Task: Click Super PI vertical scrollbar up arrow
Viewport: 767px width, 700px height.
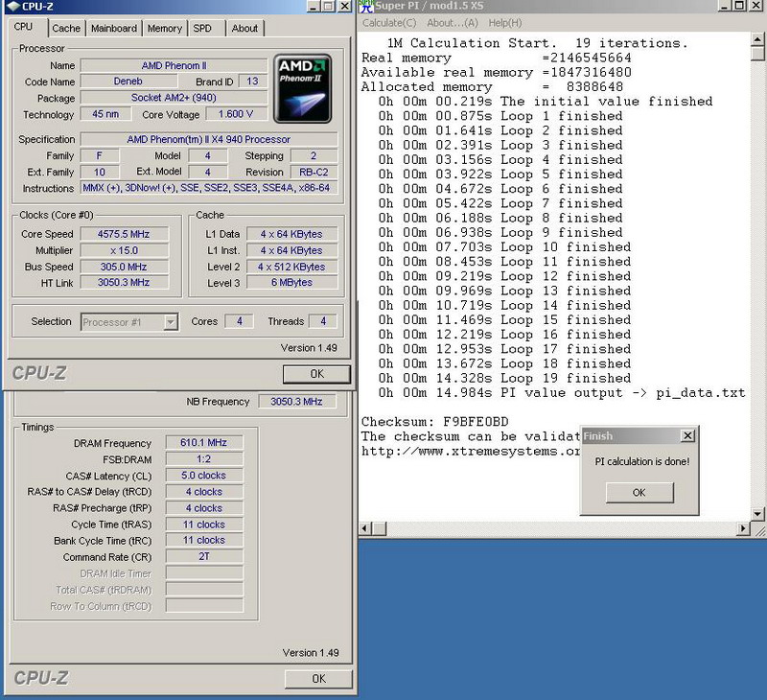Action: tap(757, 38)
